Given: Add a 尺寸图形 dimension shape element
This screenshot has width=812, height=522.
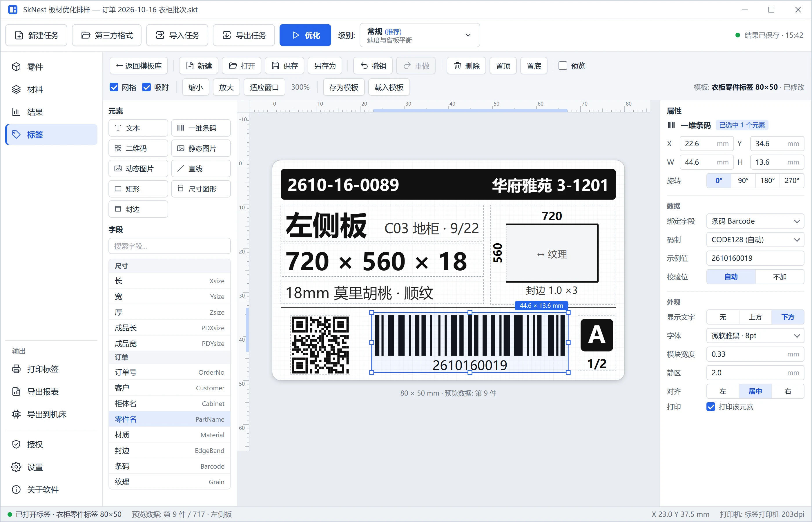Looking at the screenshot, I should coord(201,189).
